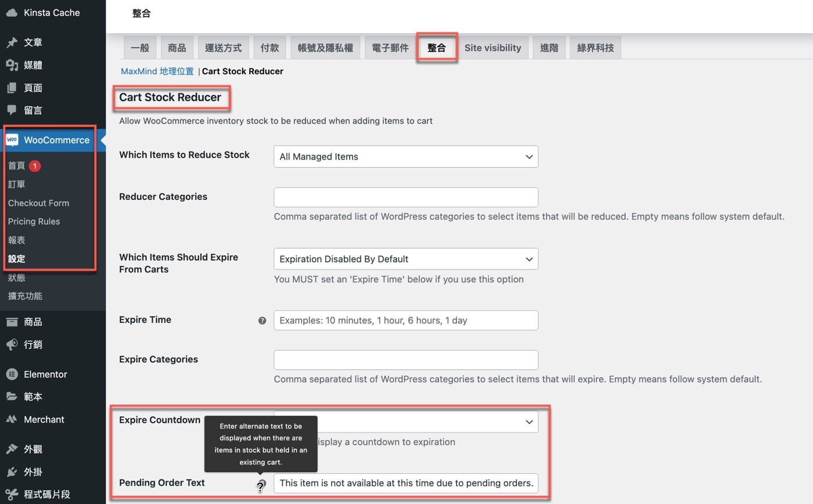Click the Cart Stock Reducer heading
The image size is (813, 504).
[170, 98]
